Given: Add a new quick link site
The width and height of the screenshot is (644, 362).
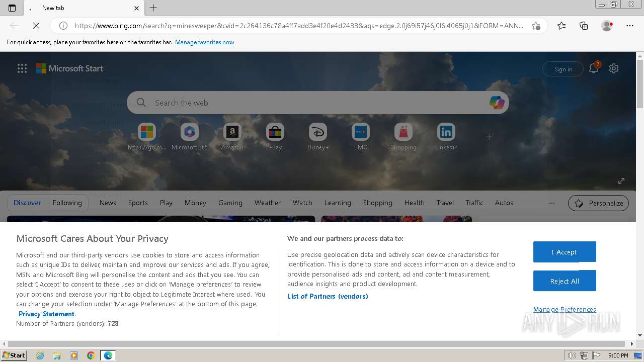Looking at the screenshot, I should click(x=489, y=136).
